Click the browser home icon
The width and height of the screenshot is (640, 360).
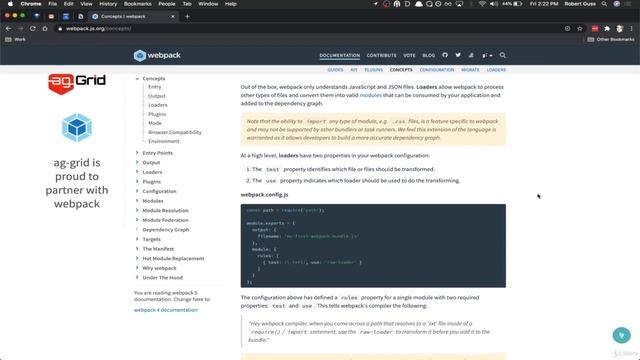[x=45, y=29]
